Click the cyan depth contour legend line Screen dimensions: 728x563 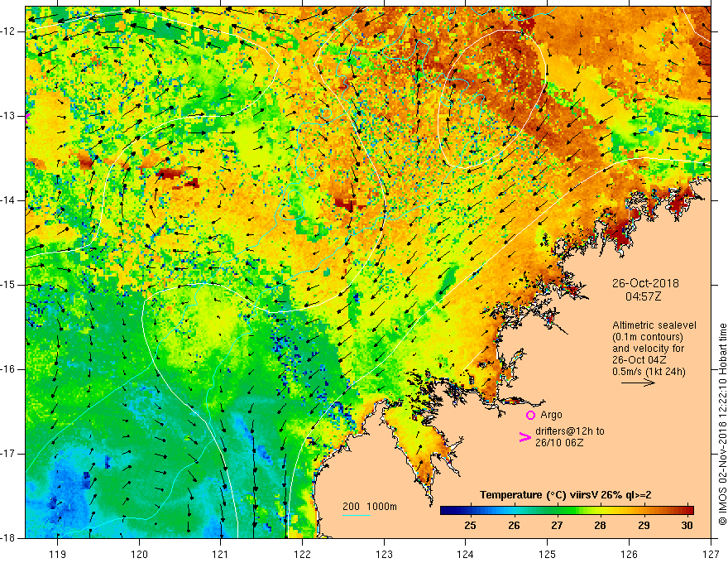coord(357,515)
